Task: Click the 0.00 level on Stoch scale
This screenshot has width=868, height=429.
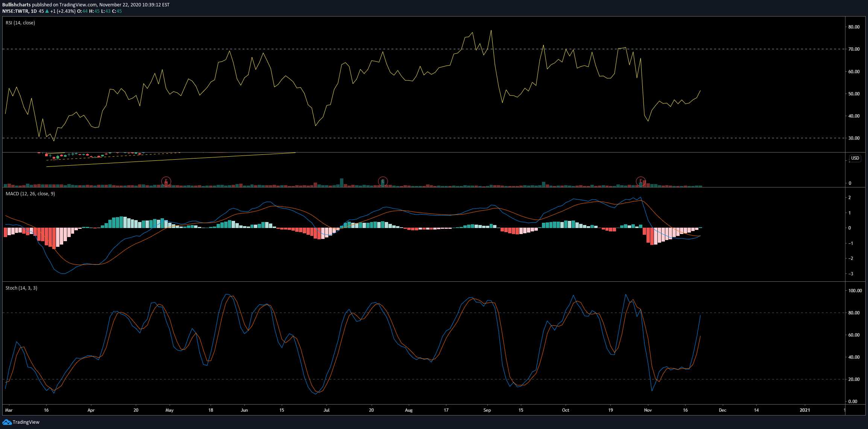Action: (x=853, y=402)
